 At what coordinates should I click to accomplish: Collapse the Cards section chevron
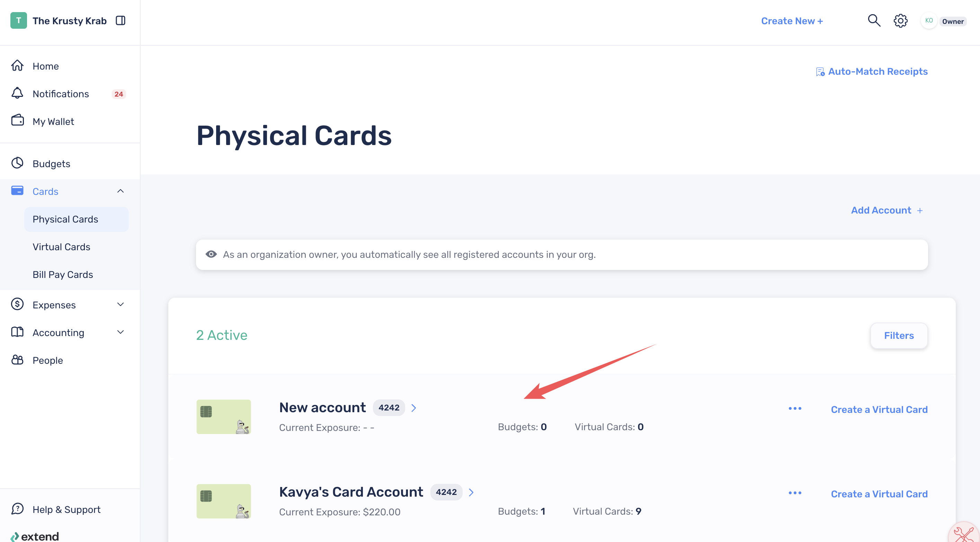click(121, 191)
